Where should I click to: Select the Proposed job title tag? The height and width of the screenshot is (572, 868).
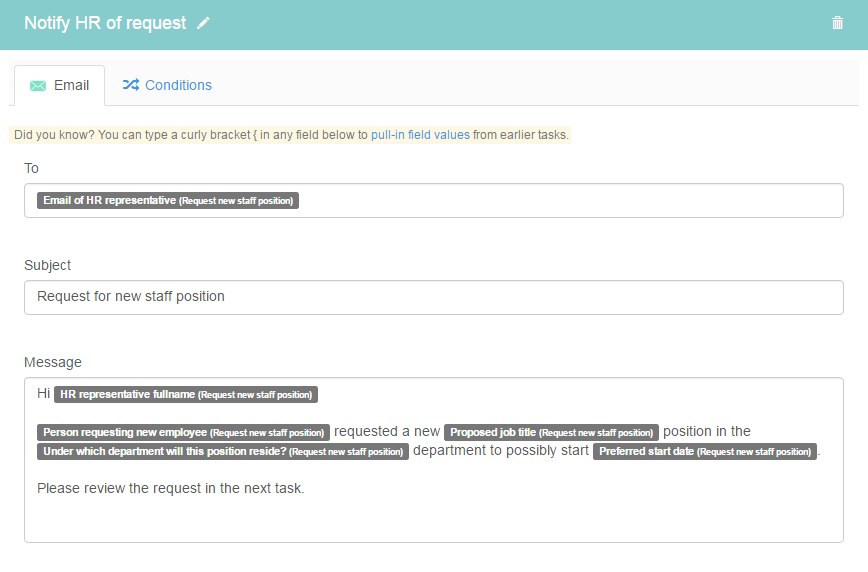(551, 432)
